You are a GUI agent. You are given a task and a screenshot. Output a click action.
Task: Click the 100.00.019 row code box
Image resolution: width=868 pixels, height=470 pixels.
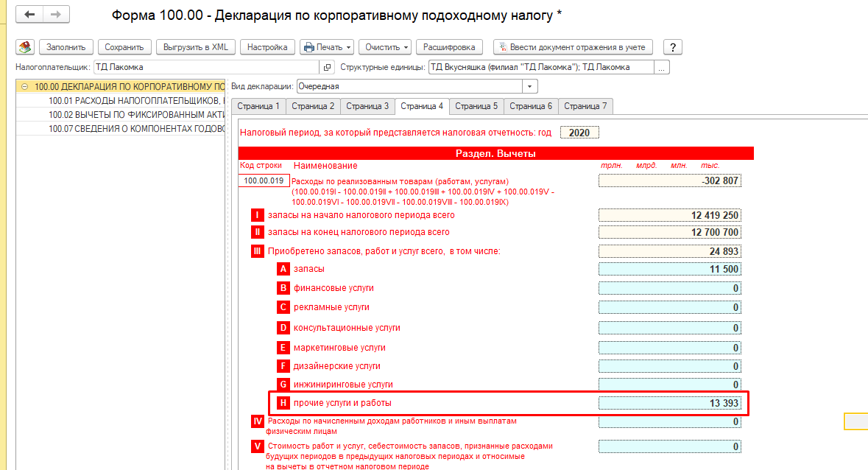(x=264, y=180)
